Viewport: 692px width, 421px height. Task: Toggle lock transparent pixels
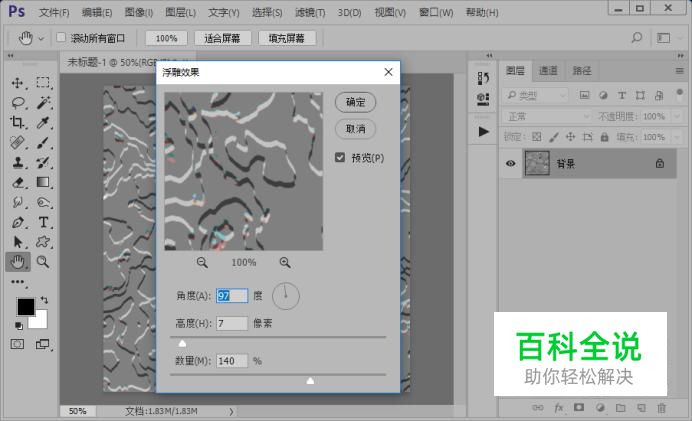pos(537,137)
